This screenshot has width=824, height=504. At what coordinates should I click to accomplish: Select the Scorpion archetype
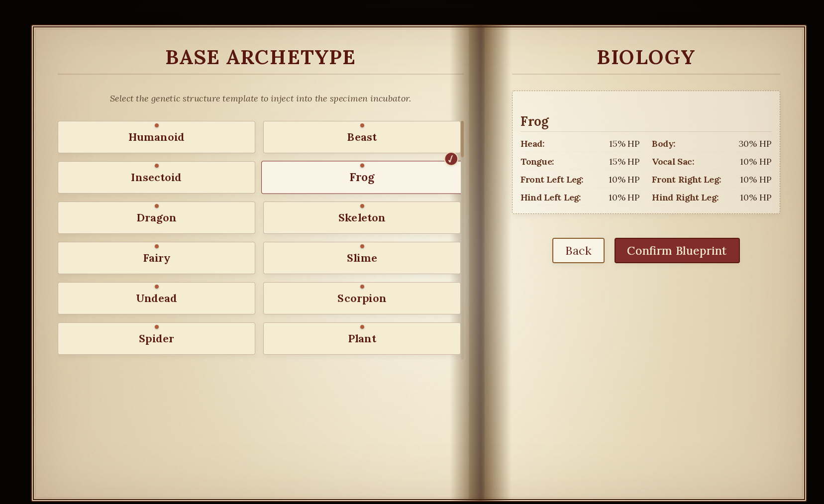tap(362, 298)
